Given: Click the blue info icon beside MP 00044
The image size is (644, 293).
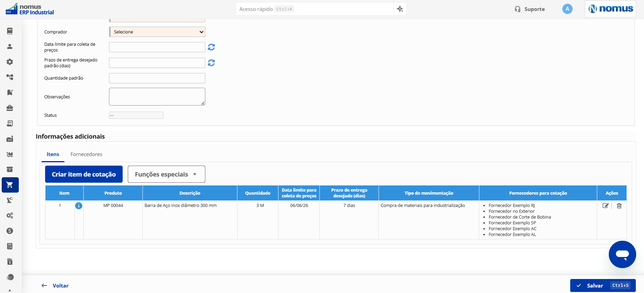Looking at the screenshot, I should point(79,206).
